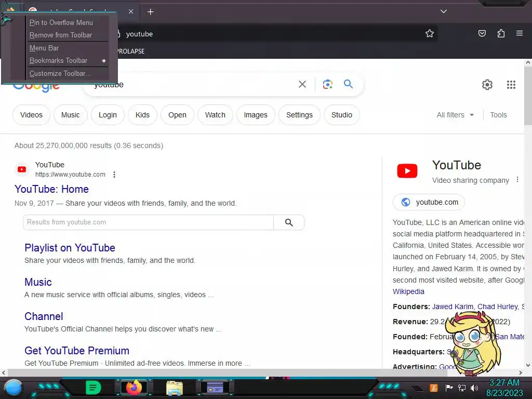Select the Watch filter chip

coord(215,115)
